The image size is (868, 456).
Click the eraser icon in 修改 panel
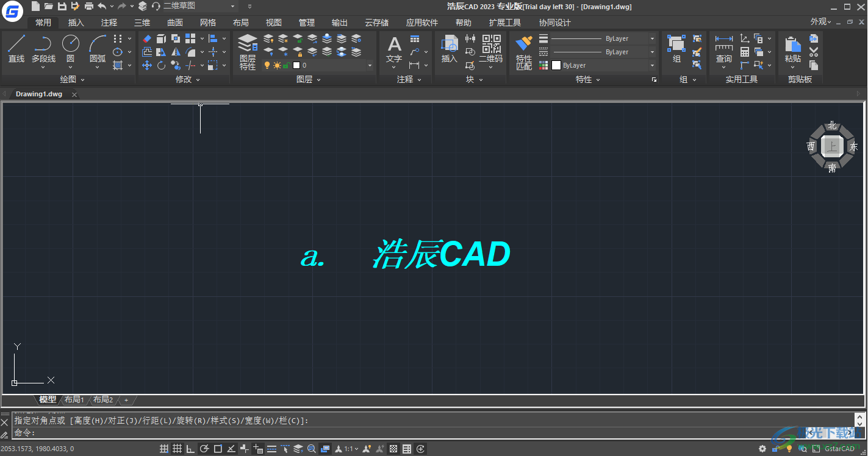147,38
